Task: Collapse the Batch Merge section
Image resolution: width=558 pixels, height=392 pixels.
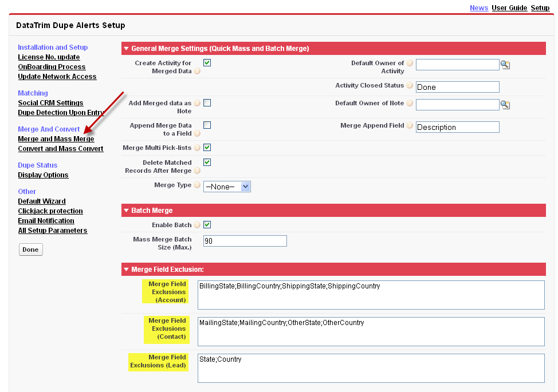Action: click(x=127, y=211)
